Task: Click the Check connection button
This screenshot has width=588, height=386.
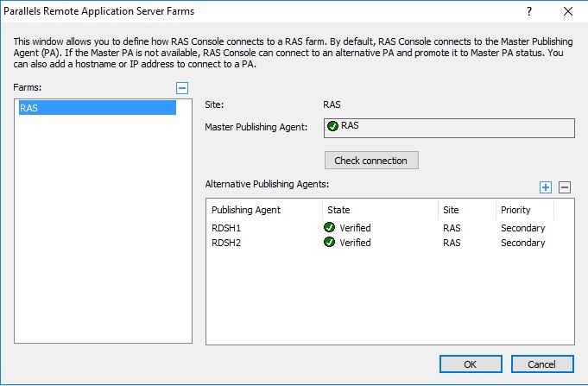Action: click(x=371, y=161)
